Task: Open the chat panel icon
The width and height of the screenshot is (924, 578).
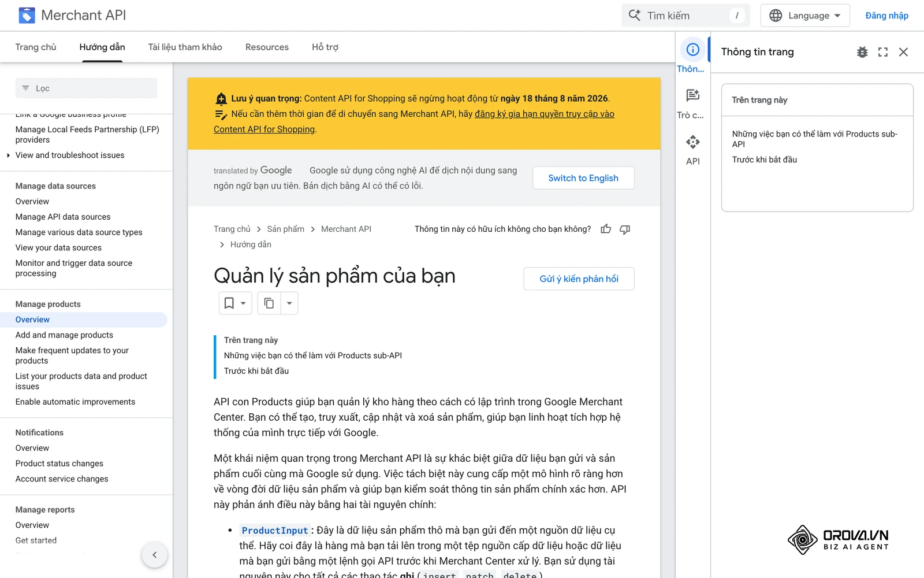Action: [692, 95]
